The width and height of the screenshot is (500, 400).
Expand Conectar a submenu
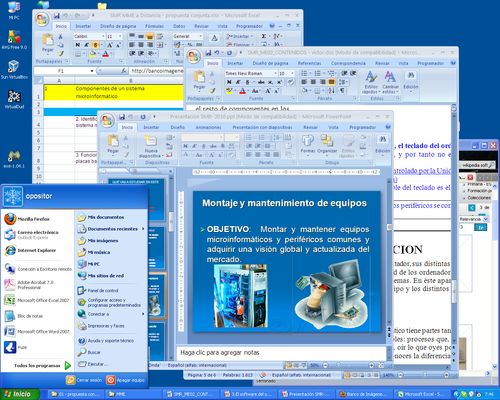tap(143, 314)
